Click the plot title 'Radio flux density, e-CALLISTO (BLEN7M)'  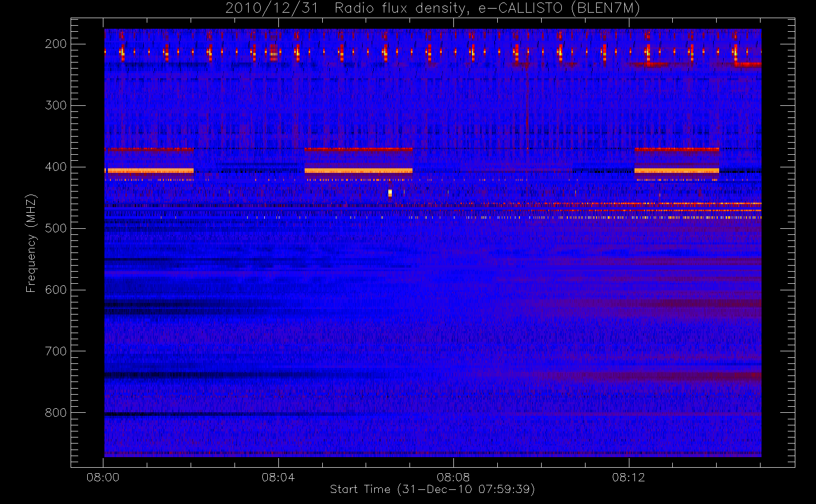[487, 9]
